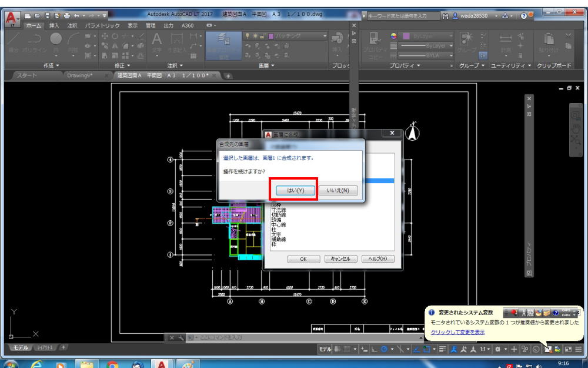Image resolution: width=588 pixels, height=368 pixels.
Task: Click the purple layer color swatch beside ハッチング
Action: point(271,36)
